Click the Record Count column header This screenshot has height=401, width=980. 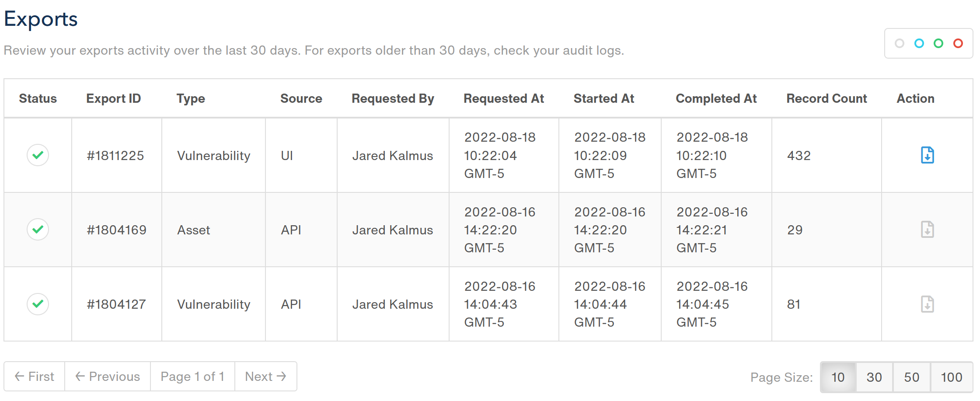827,98
